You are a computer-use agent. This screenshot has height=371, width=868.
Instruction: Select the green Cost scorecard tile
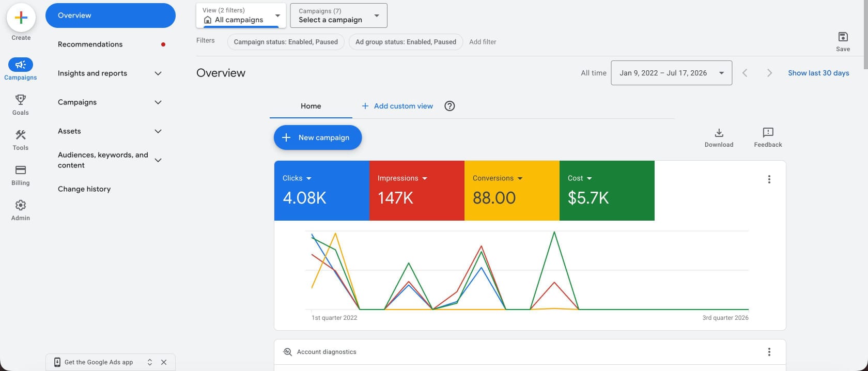click(x=607, y=191)
